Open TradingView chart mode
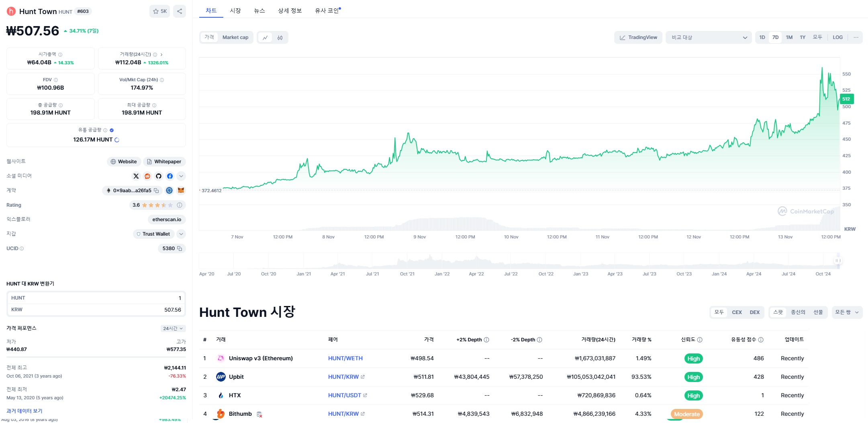The image size is (868, 423). [638, 37]
